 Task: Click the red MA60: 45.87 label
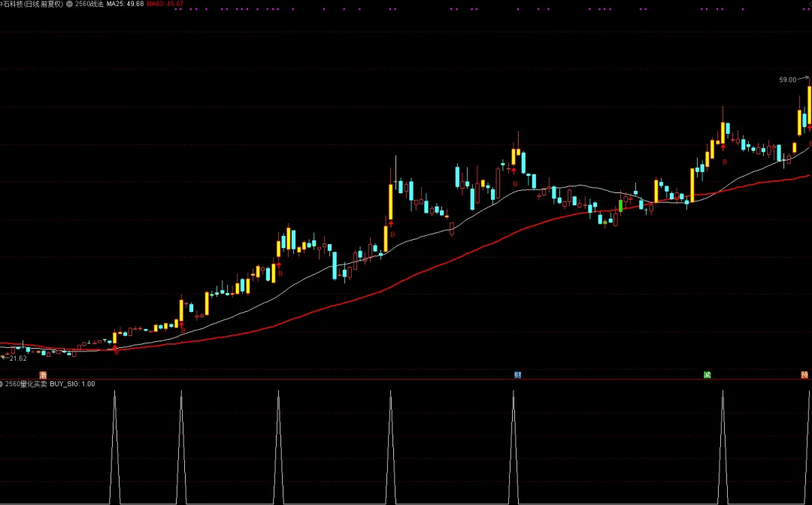pos(165,4)
